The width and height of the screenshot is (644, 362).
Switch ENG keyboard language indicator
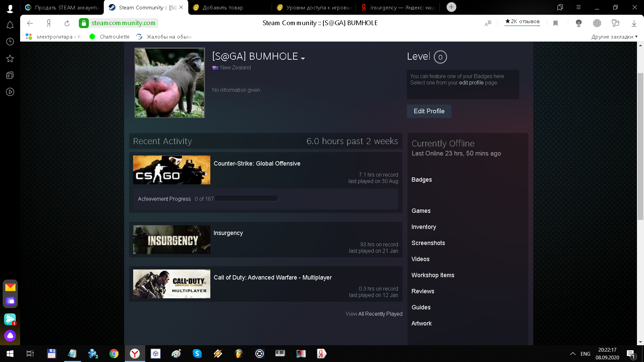tap(585, 354)
